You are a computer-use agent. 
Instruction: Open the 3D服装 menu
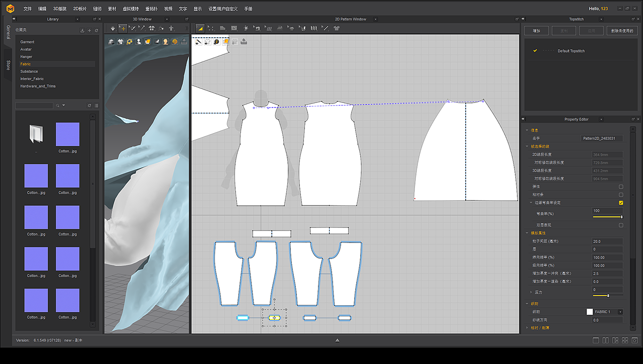pyautogui.click(x=59, y=9)
